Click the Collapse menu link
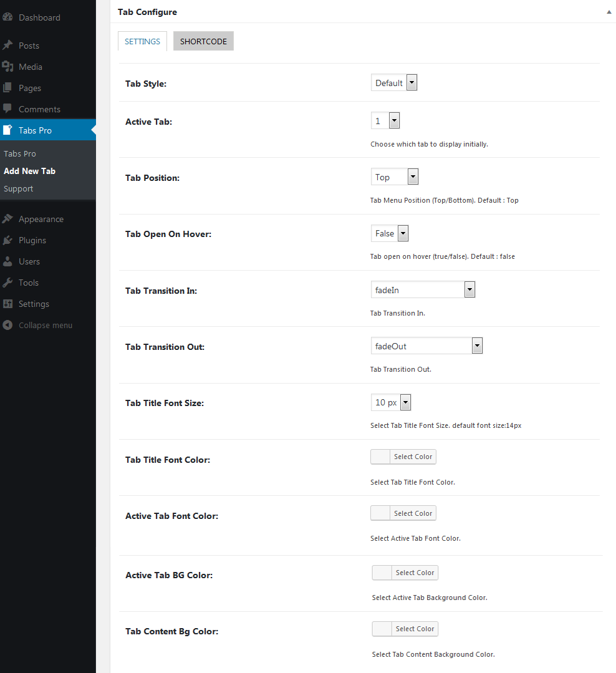 (x=46, y=326)
